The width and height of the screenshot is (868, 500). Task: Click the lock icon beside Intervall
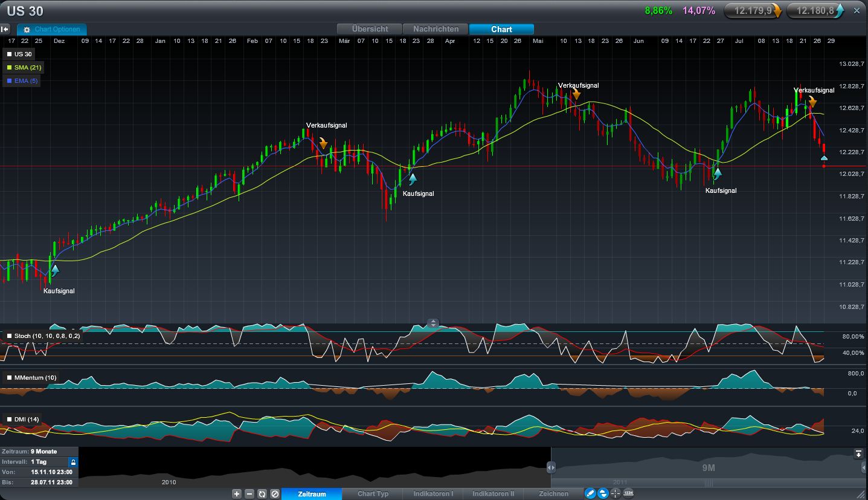[73, 461]
